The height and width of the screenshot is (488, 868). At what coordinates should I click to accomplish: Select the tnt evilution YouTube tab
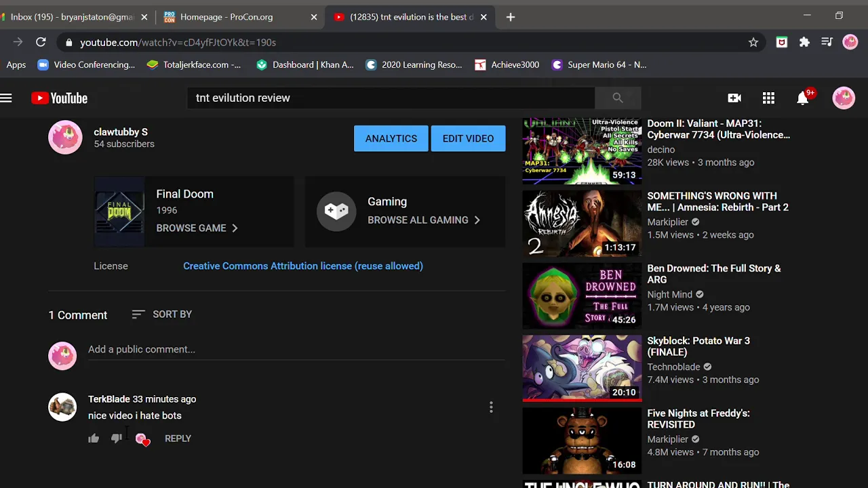(x=410, y=17)
